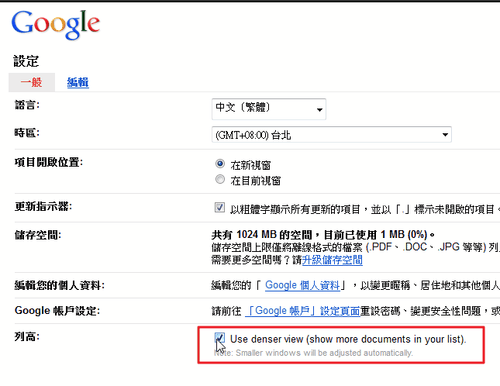The width and height of the screenshot is (500, 386).
Task: Click the Use denser view label text
Action: [x=348, y=339]
